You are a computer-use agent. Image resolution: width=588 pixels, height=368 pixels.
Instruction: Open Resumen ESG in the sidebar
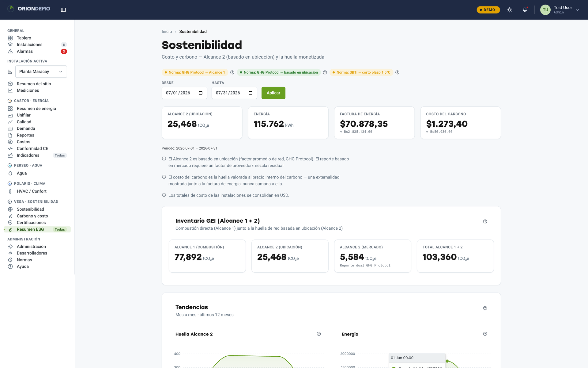pos(37,229)
